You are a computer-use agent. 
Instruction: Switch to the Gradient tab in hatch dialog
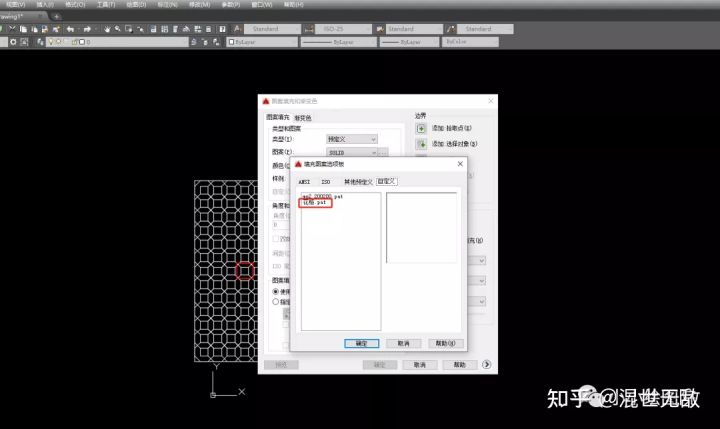point(303,118)
